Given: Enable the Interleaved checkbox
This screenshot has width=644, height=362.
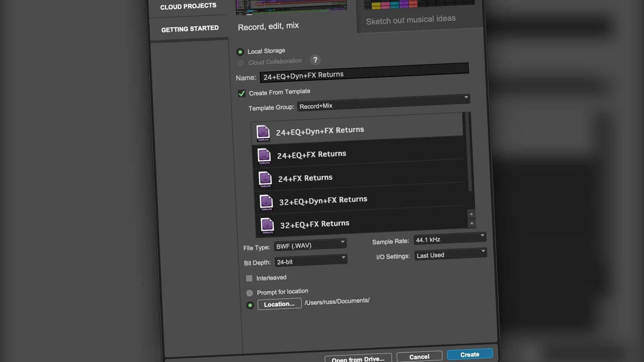Looking at the screenshot, I should click(x=249, y=278).
